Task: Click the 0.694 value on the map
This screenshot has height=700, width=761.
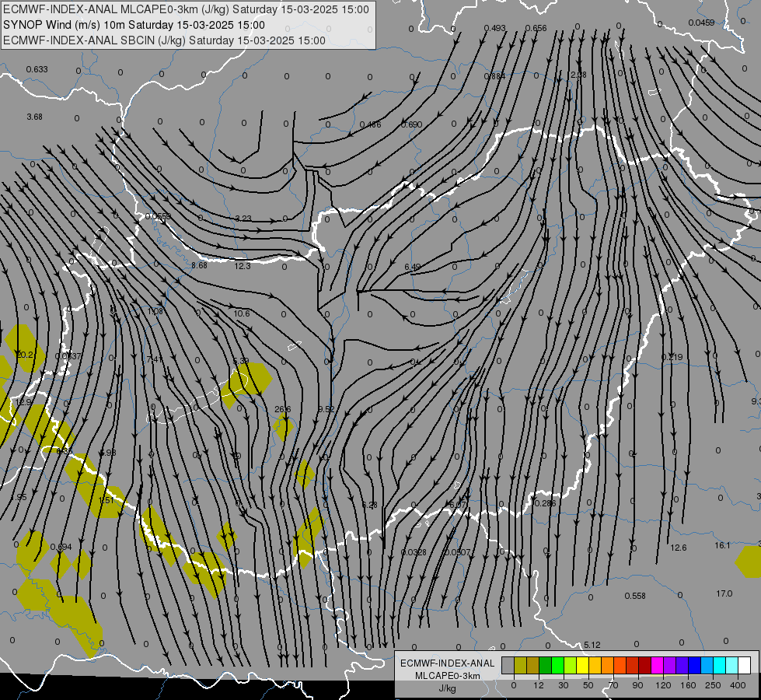Action: (61, 547)
